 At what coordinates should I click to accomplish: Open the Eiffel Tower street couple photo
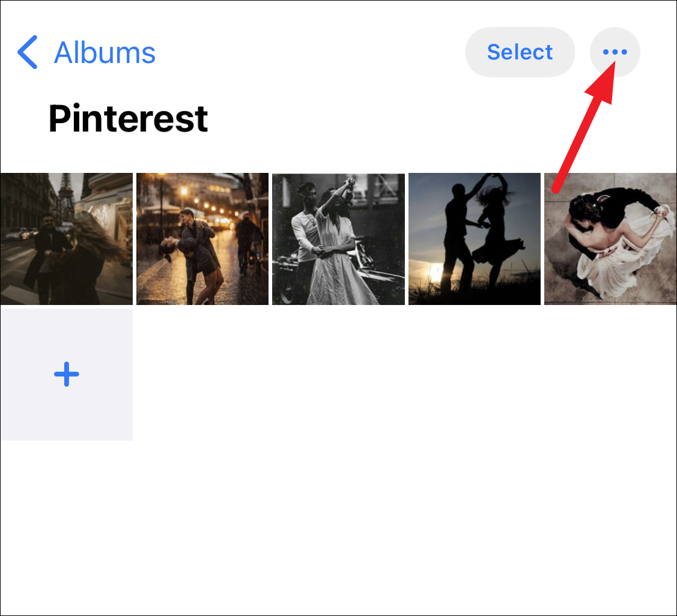pyautogui.click(x=66, y=239)
